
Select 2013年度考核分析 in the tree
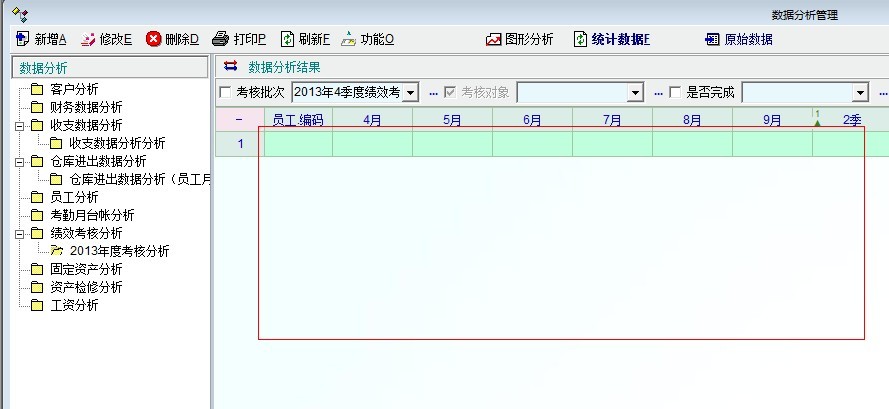click(x=119, y=251)
